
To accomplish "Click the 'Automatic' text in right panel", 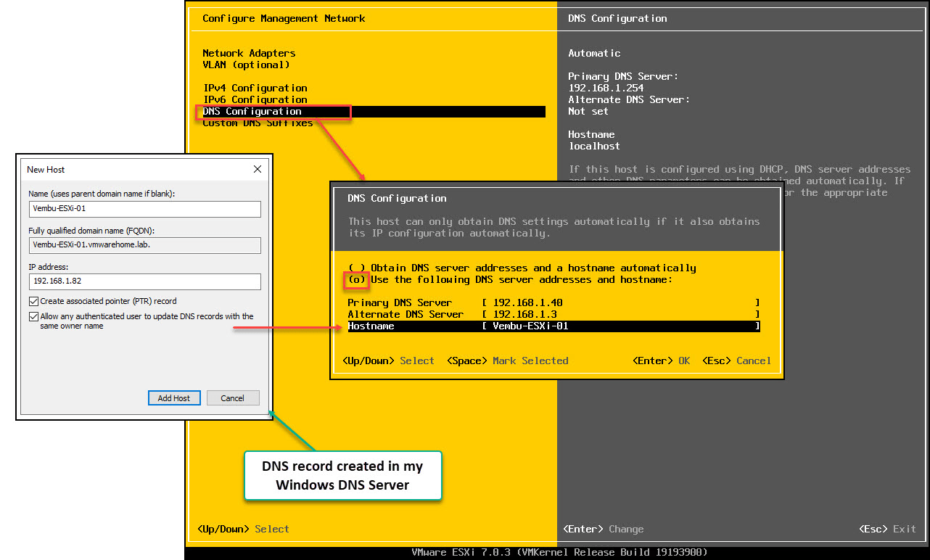I will (x=594, y=53).
